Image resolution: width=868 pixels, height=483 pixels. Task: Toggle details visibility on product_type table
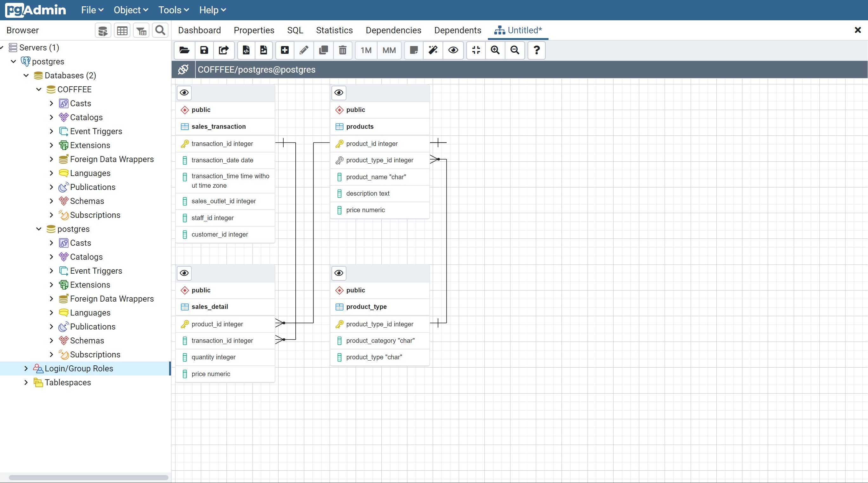point(339,273)
